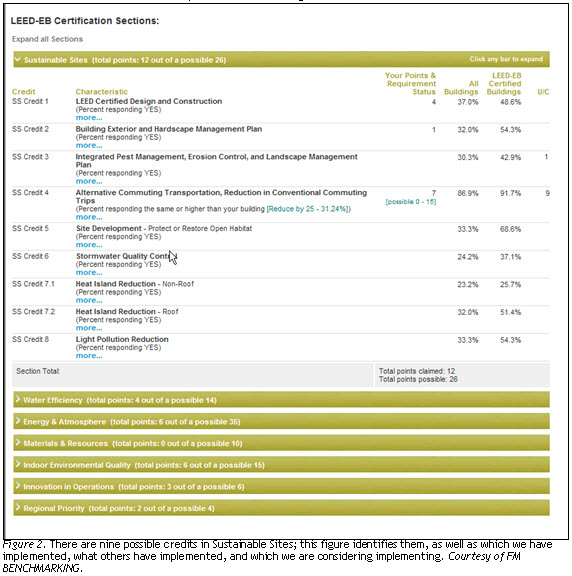This screenshot has height=576, width=572.
Task: Expand the Regional Priority section
Action: pos(281,508)
